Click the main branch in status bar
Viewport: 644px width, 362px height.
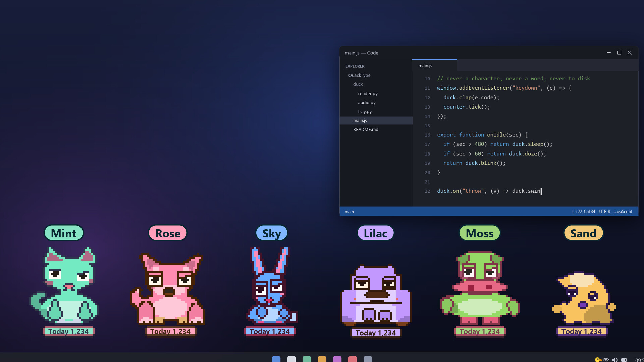[x=349, y=212]
